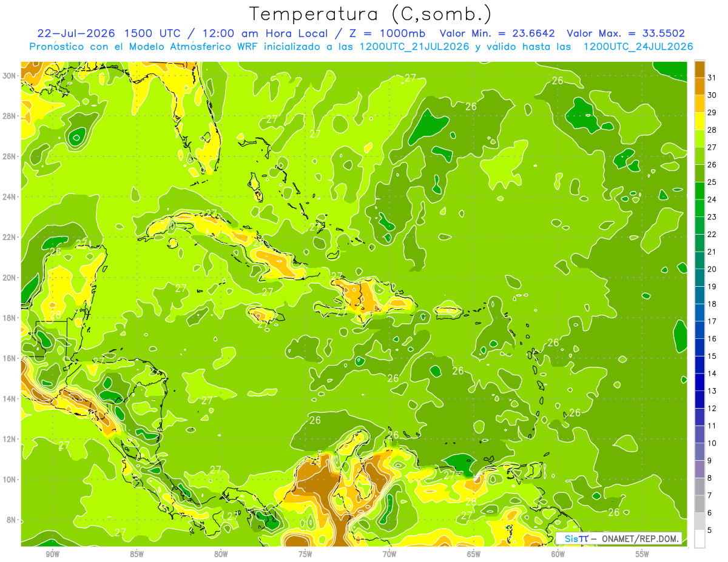Click the orange legend swatch between 30 and 31

[699, 87]
